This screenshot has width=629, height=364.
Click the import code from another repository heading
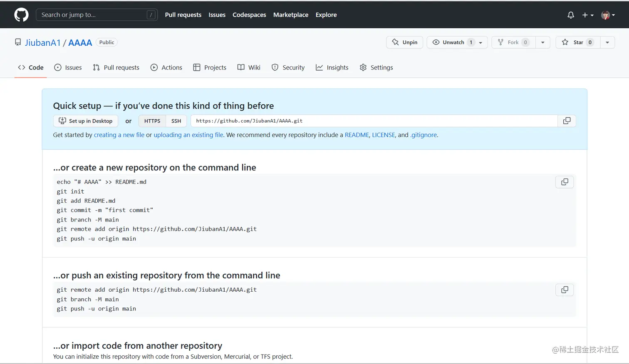(x=138, y=346)
